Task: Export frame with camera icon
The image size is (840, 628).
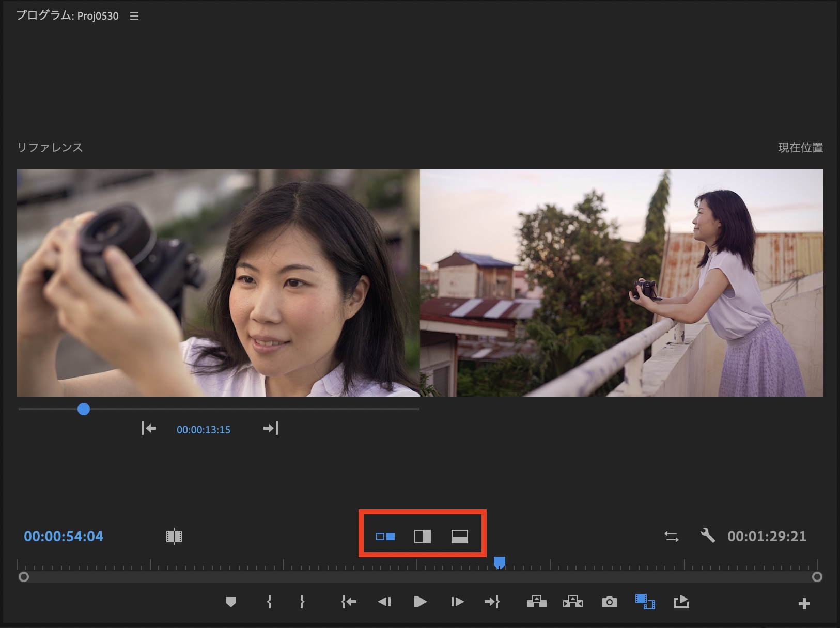Action: coord(610,602)
